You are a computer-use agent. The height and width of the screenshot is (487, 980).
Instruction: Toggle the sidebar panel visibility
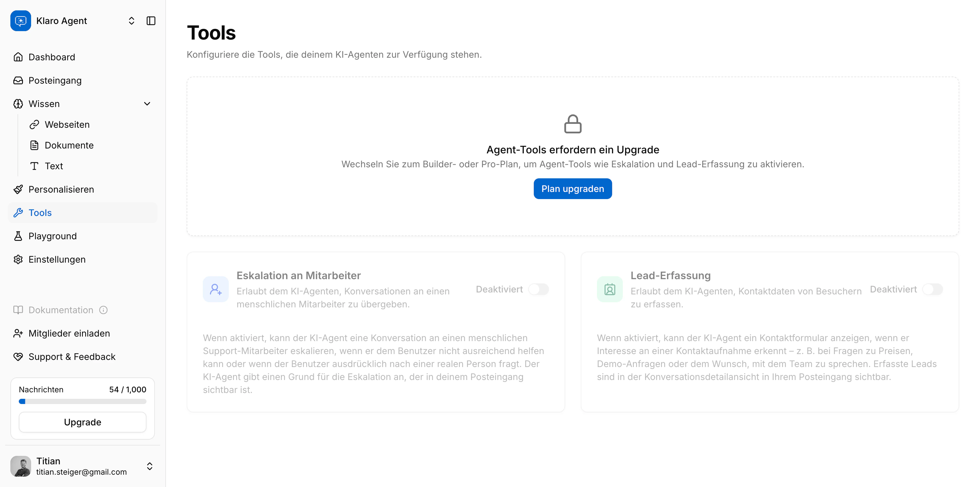pos(151,20)
